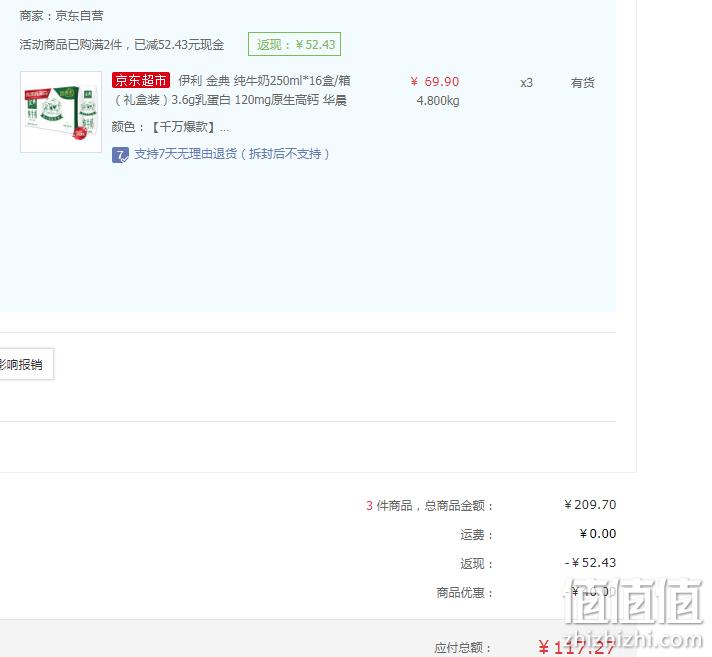Click the 影响报销 invoice button
This screenshot has height=657, width=712.
pos(26,364)
